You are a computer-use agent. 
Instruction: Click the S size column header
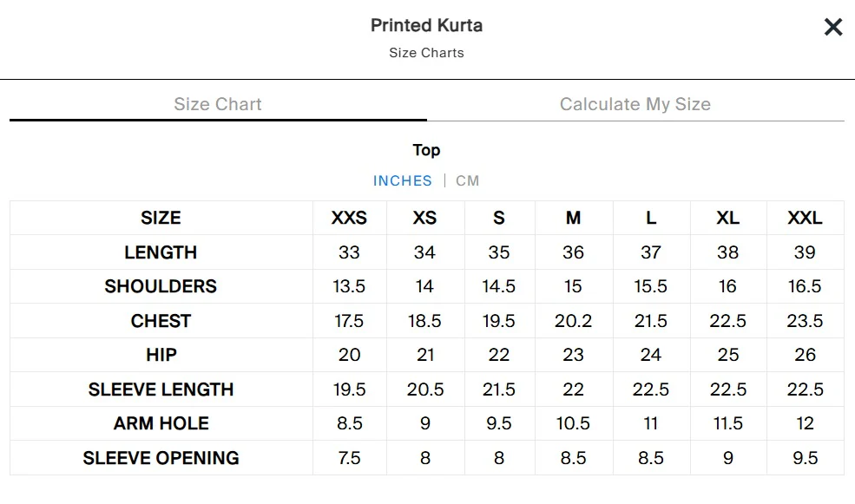[499, 218]
